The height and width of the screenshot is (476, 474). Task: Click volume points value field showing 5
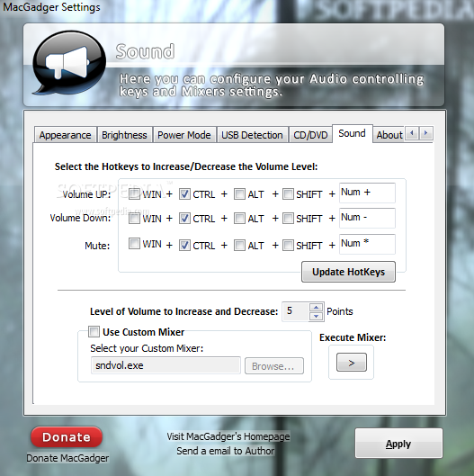coord(296,311)
